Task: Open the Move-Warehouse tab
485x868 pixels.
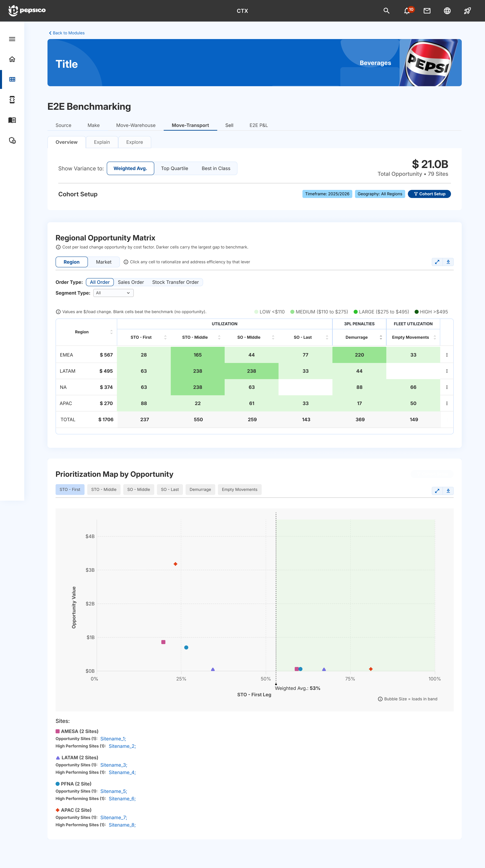Action: tap(136, 125)
